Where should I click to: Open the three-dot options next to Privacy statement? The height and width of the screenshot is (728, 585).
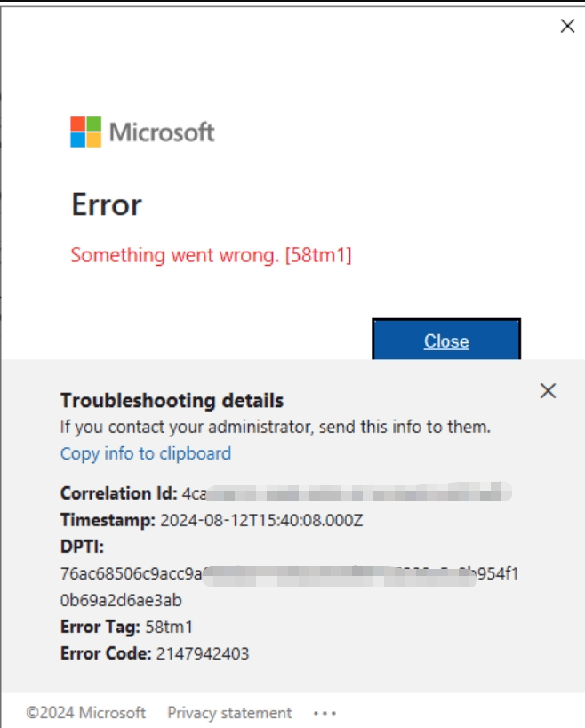(x=325, y=713)
